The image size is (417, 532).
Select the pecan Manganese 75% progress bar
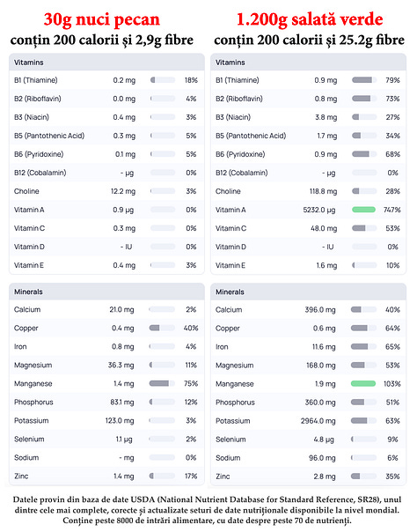pos(162,383)
